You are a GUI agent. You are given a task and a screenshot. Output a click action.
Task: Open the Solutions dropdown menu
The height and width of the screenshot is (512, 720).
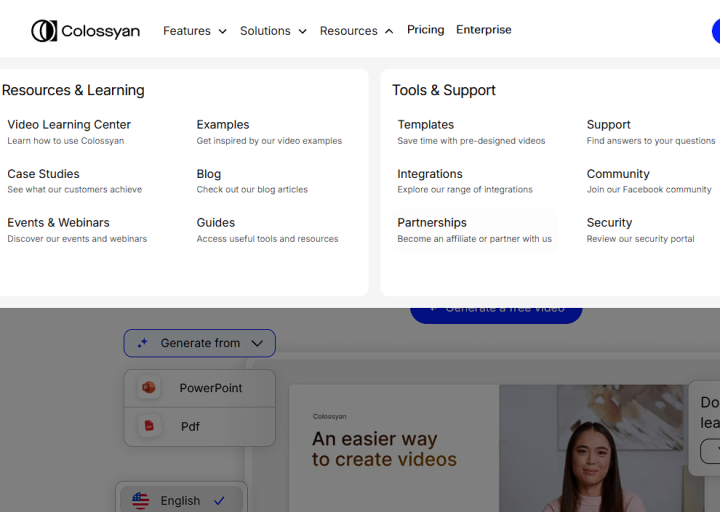[x=272, y=31]
